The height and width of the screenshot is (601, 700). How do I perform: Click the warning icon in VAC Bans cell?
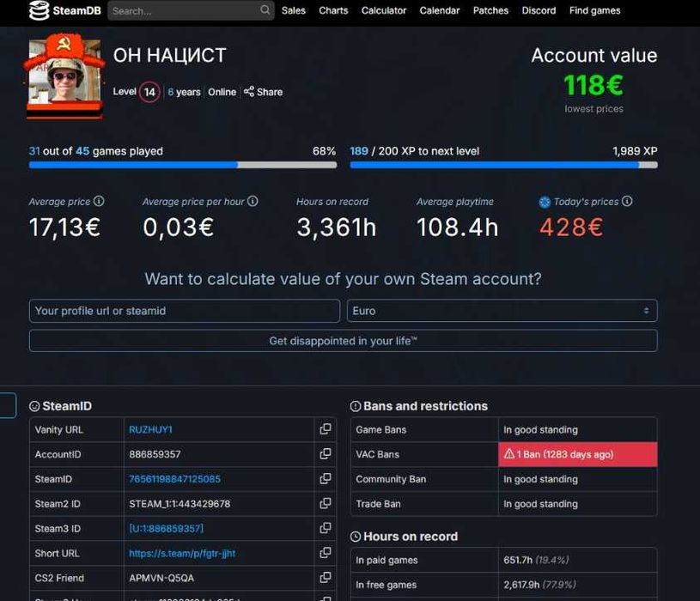click(x=509, y=454)
